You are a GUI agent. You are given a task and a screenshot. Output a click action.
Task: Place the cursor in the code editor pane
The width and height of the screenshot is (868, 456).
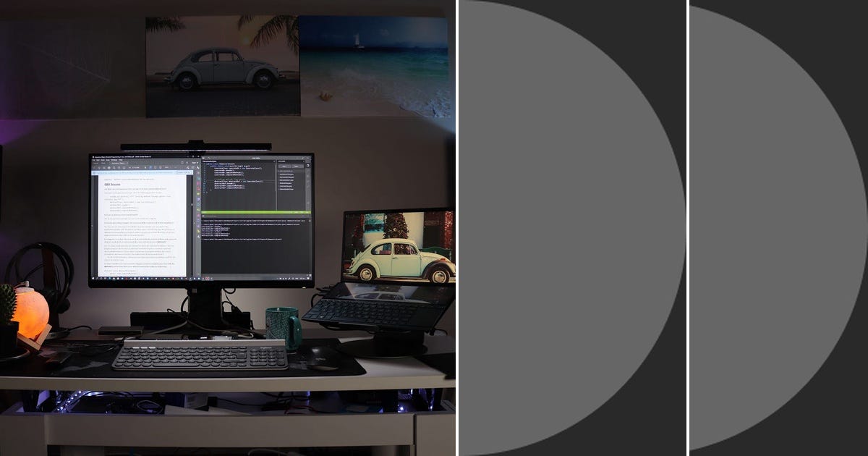coord(239,185)
